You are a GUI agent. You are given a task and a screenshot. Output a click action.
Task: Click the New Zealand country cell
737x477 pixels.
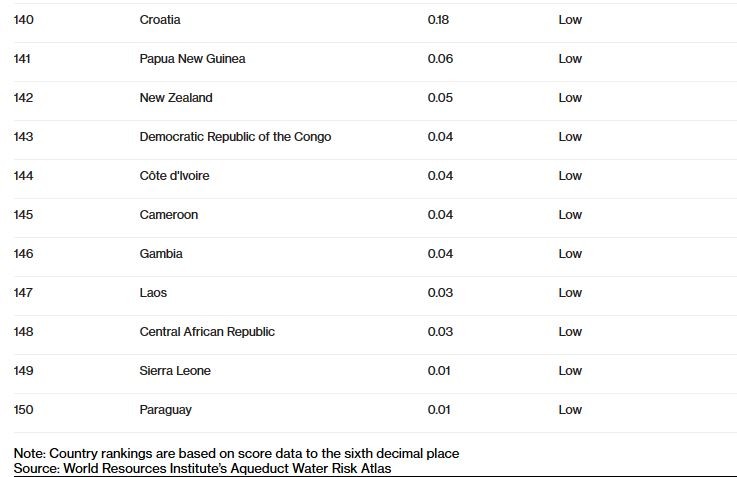point(176,98)
